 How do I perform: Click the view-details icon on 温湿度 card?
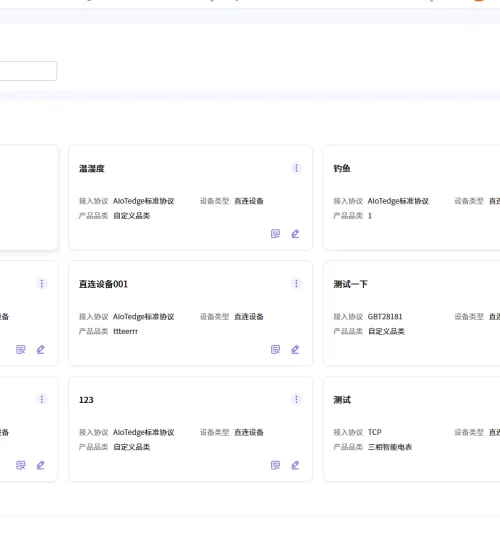tap(275, 234)
